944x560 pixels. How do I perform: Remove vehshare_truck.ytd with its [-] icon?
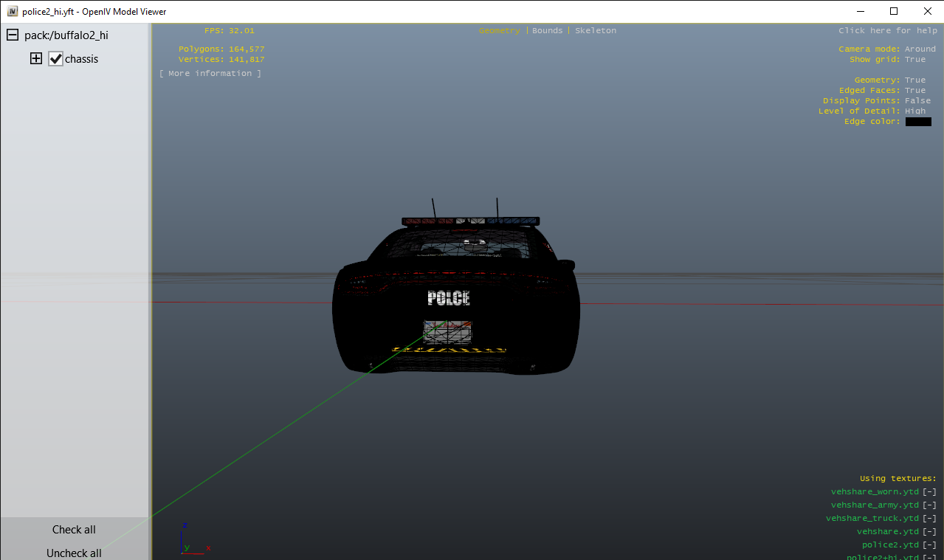pos(929,519)
